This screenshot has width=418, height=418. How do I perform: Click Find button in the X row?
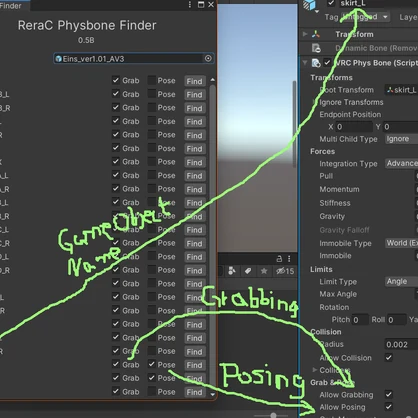click(x=194, y=162)
